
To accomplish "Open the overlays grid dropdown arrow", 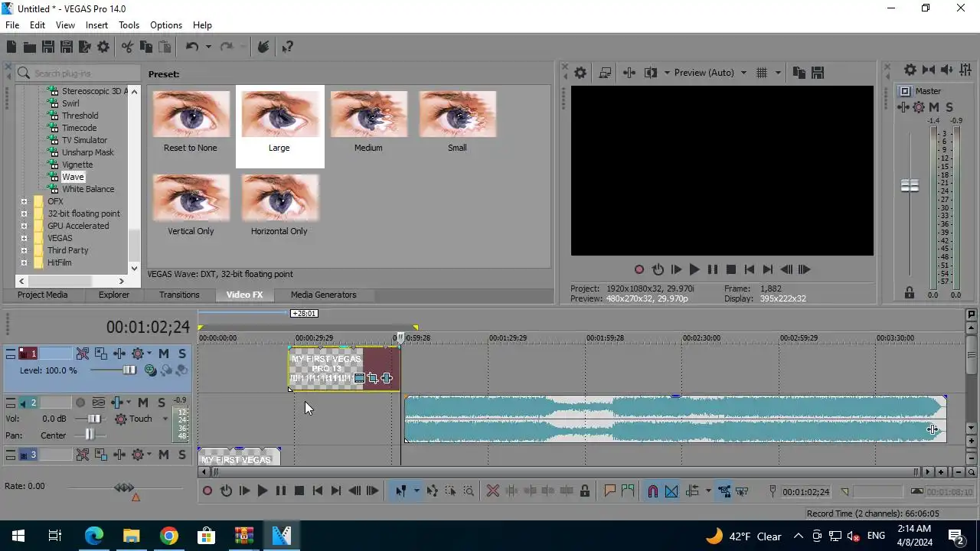I will (x=778, y=73).
